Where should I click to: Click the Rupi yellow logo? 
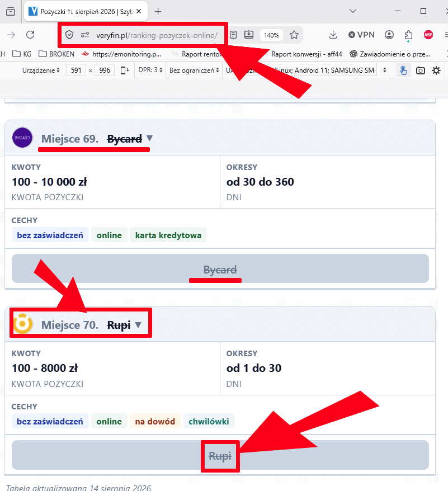coord(22,324)
